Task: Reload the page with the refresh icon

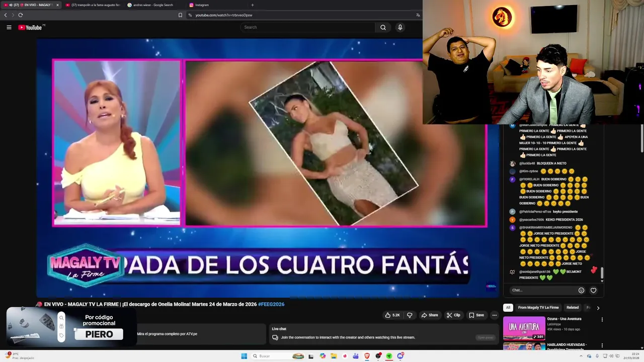Action: point(20,15)
